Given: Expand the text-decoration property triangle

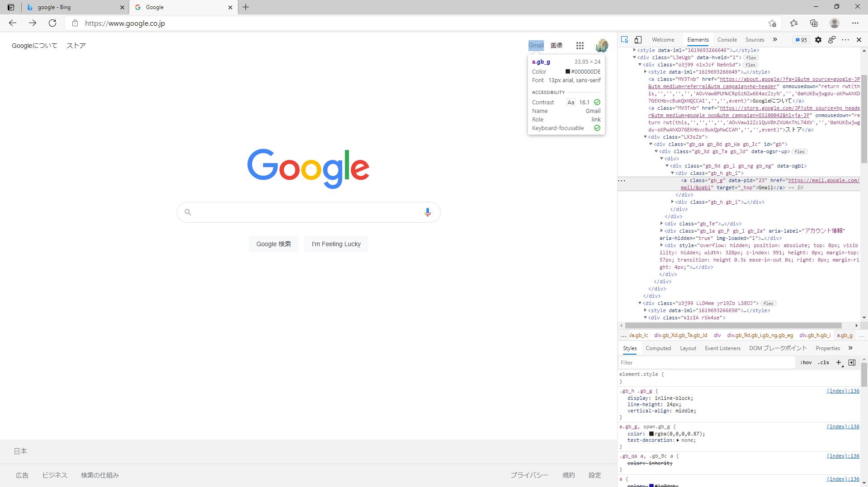Looking at the screenshot, I should (x=678, y=440).
